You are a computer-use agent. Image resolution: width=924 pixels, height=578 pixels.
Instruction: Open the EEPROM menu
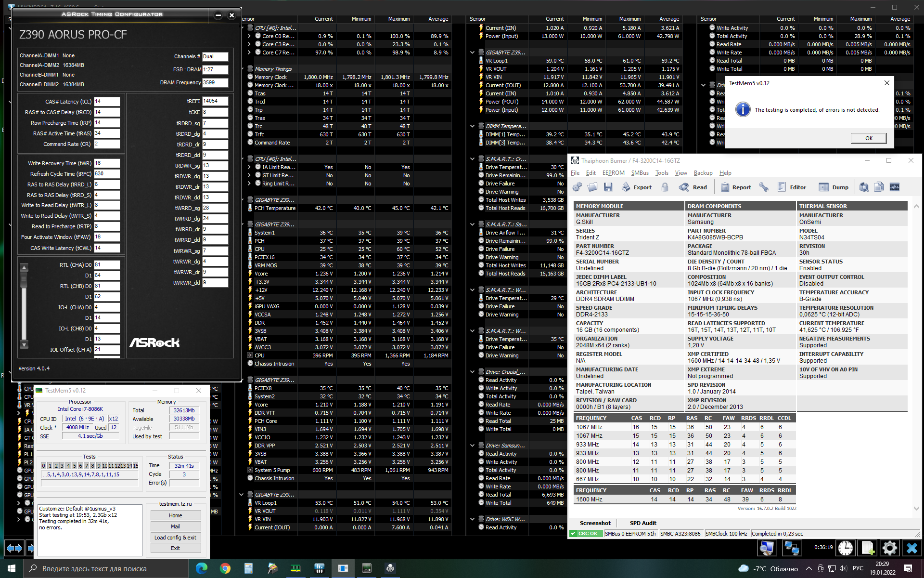(x=613, y=173)
